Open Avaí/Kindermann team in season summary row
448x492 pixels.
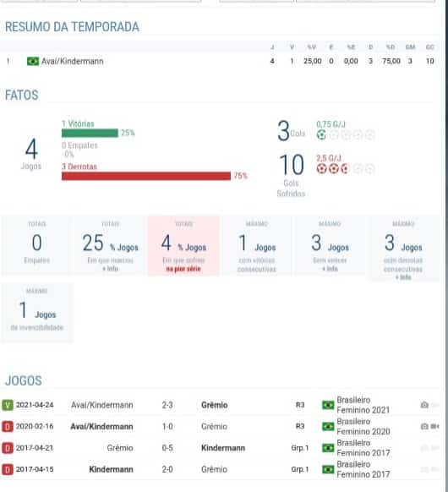coord(72,61)
